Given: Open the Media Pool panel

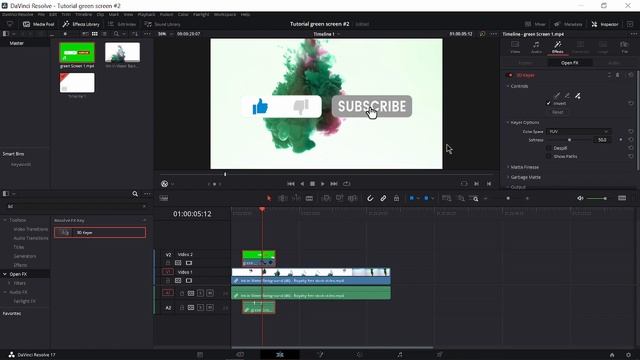Looking at the screenshot, I should [39, 24].
